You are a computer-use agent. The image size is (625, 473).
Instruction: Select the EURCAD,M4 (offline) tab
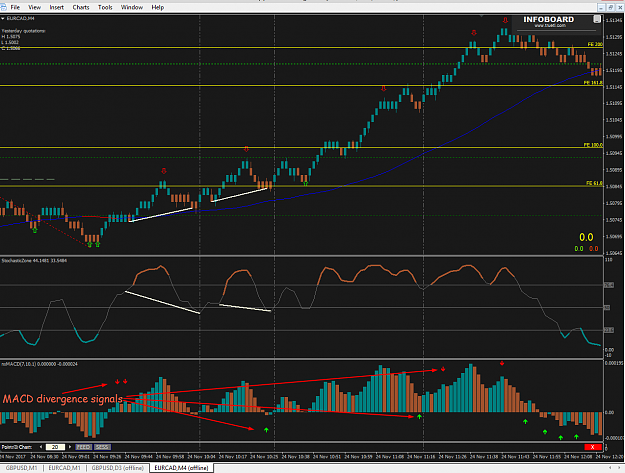(181, 468)
